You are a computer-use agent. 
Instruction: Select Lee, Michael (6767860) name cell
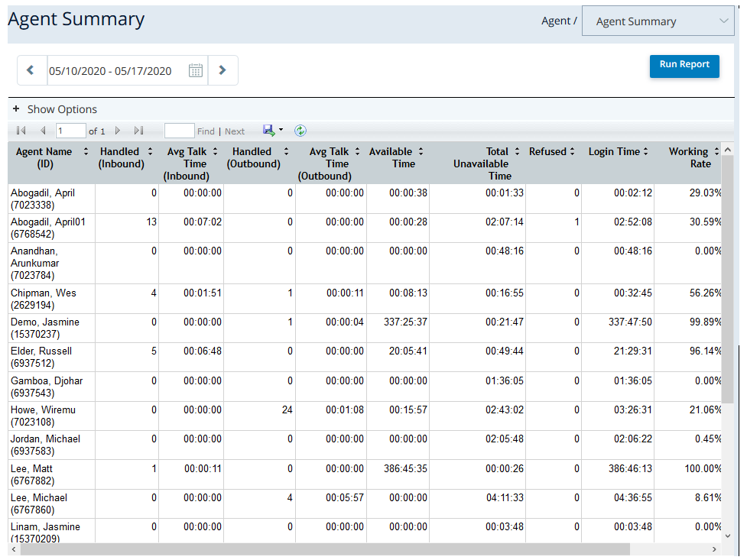51,503
